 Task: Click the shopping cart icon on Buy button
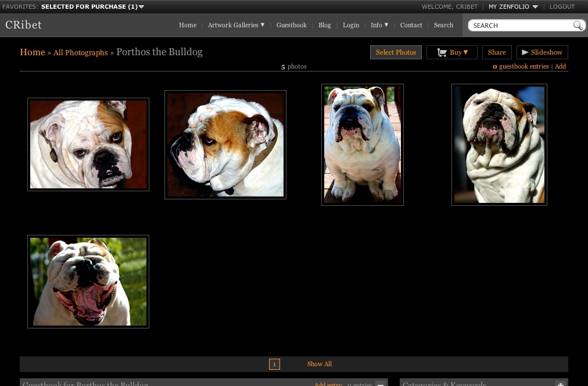click(442, 52)
